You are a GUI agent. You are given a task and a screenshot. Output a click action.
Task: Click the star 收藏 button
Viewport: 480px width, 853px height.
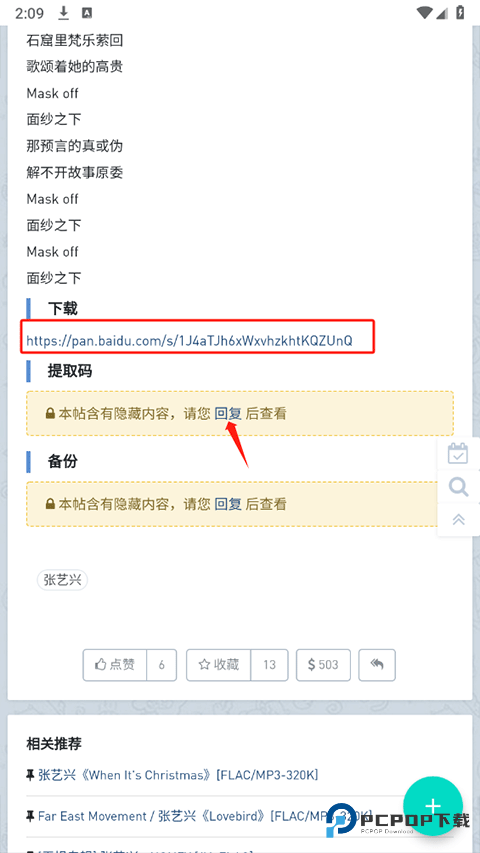(219, 664)
